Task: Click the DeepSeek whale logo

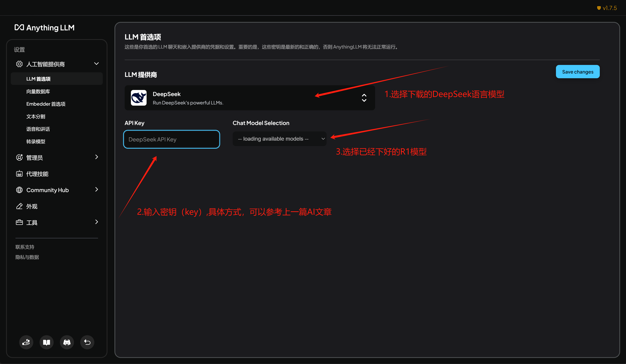Action: pyautogui.click(x=139, y=98)
